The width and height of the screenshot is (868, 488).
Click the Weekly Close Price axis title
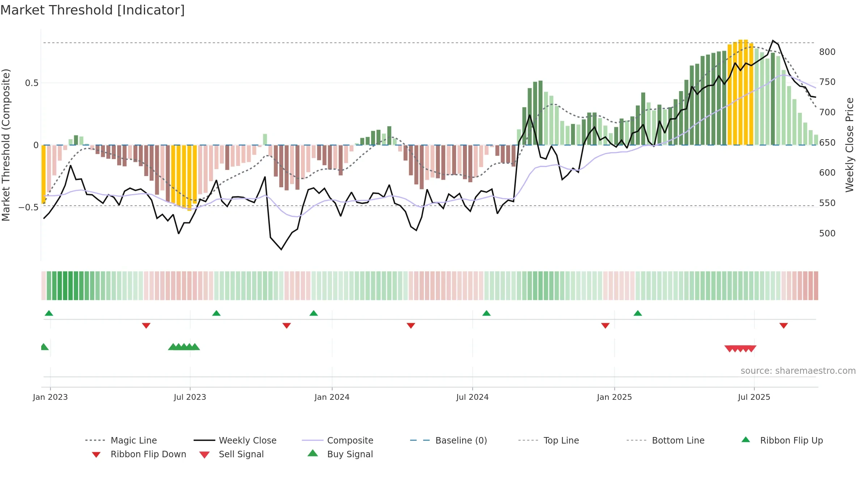click(850, 145)
